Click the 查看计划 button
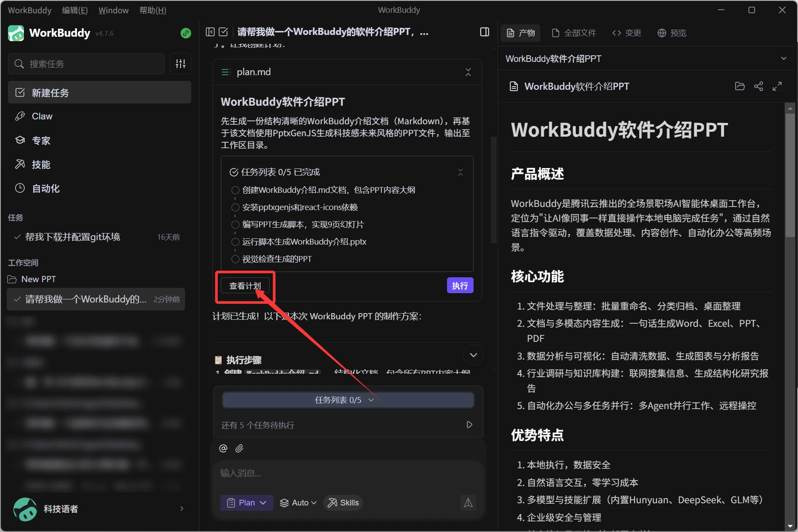This screenshot has height=532, width=798. 245,286
